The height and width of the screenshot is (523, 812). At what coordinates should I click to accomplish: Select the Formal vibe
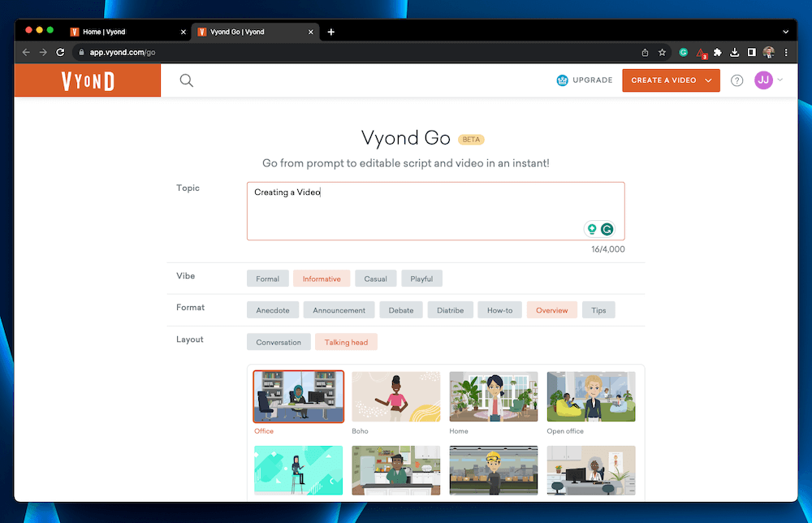pyautogui.click(x=267, y=279)
